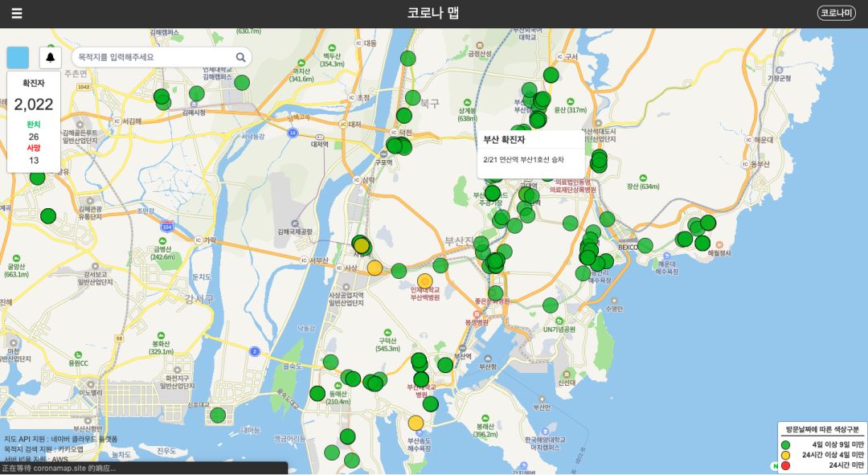Click the 기장군청 map label
The width and height of the screenshot is (868, 475).
click(779, 79)
